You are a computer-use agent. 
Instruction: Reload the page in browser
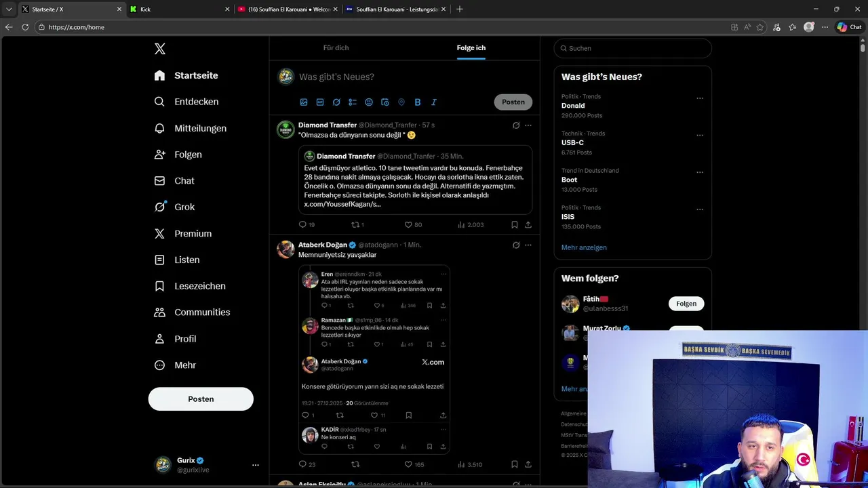click(x=25, y=27)
